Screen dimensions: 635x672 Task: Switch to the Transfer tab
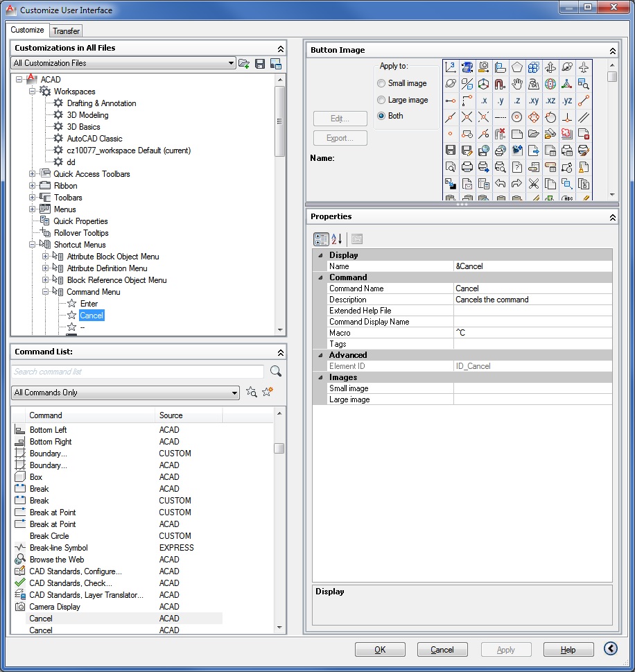[66, 31]
